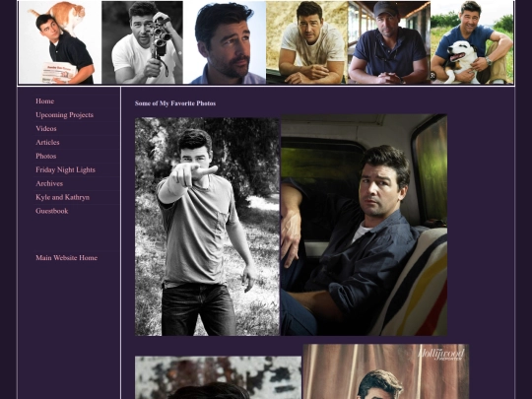
Task: Open black-and-white photo of man pointing
Action: coord(207,227)
